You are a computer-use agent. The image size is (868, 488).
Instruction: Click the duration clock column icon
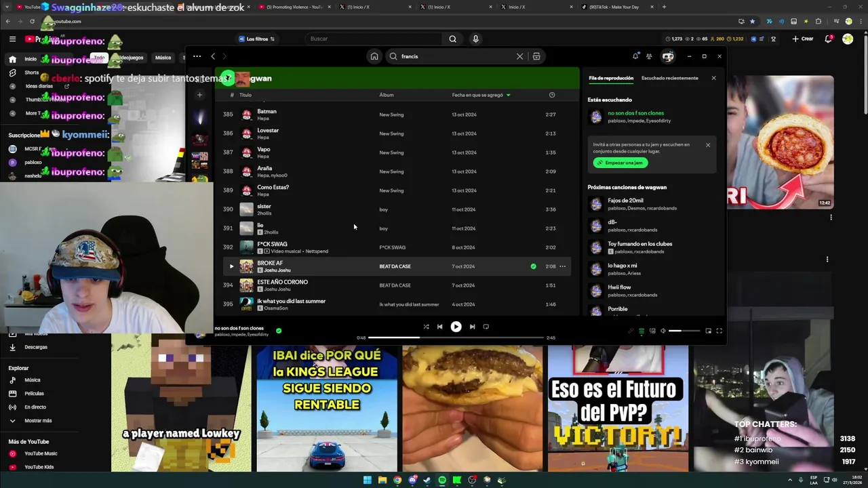tap(551, 95)
